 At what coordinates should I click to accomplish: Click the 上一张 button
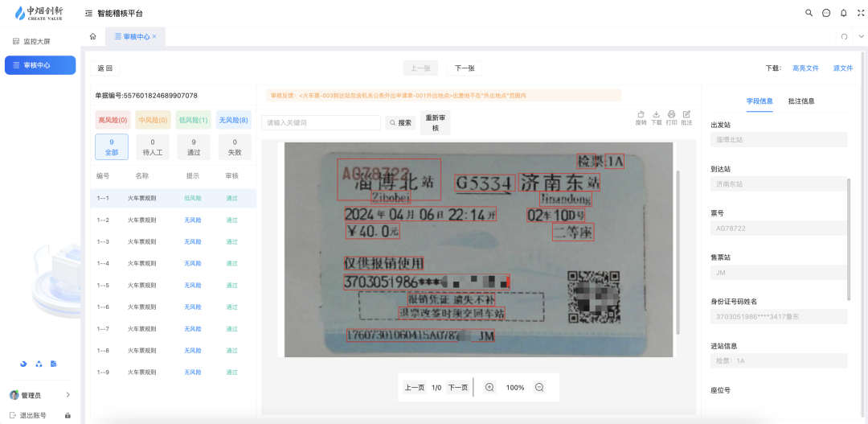point(420,68)
